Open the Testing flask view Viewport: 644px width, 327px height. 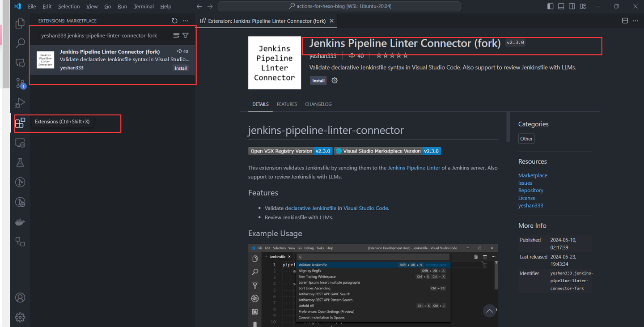[x=20, y=162]
